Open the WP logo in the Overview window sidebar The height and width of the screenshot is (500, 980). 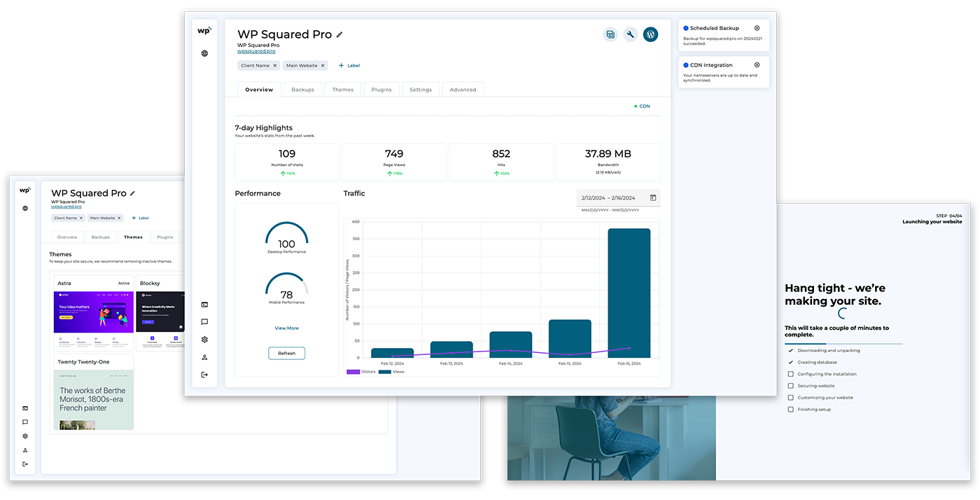pyautogui.click(x=204, y=31)
